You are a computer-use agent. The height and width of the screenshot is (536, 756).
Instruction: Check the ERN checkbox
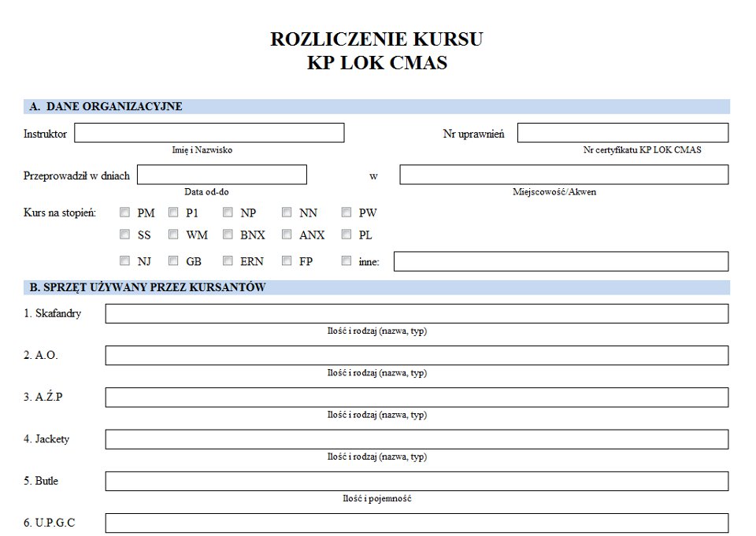228,261
